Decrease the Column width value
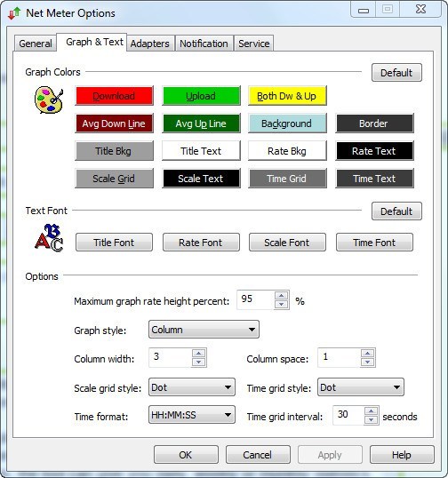The width and height of the screenshot is (448, 478). click(x=199, y=362)
